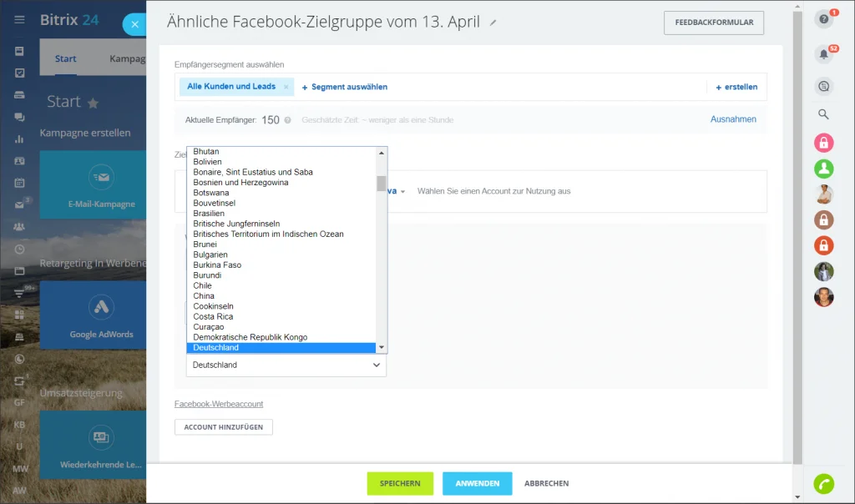The height and width of the screenshot is (504, 855).
Task: Open the Kampagnen tab
Action: click(128, 59)
